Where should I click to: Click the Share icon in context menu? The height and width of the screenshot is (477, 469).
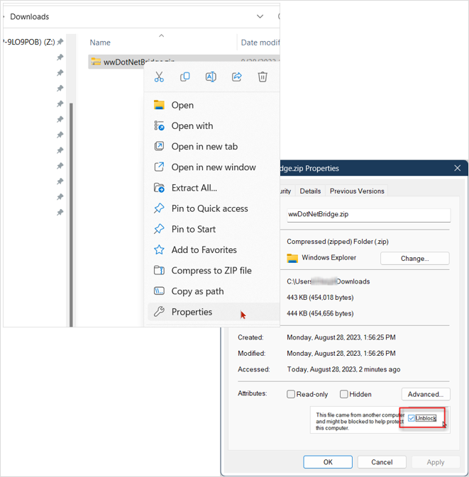tap(237, 77)
